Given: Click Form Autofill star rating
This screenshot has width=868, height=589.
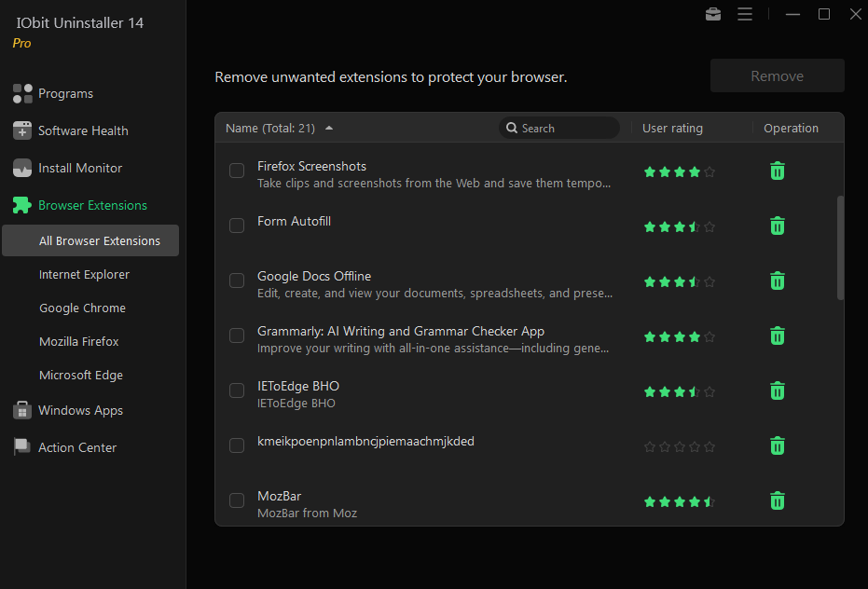Looking at the screenshot, I should click(x=680, y=227).
